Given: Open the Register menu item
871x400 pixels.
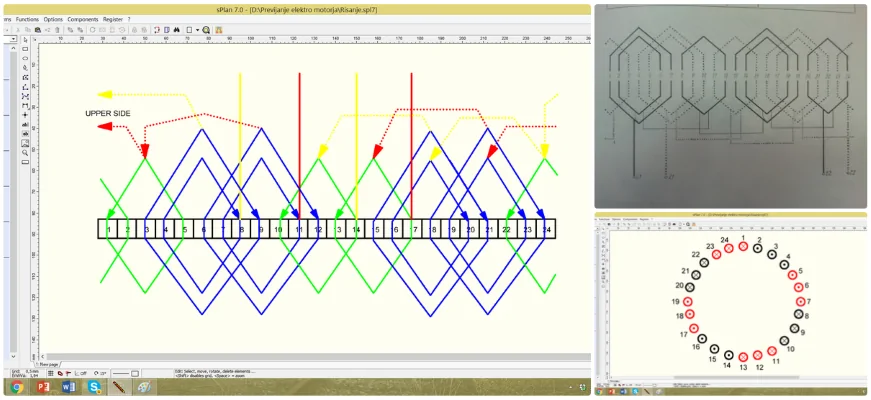Looking at the screenshot, I should pyautogui.click(x=113, y=19).
